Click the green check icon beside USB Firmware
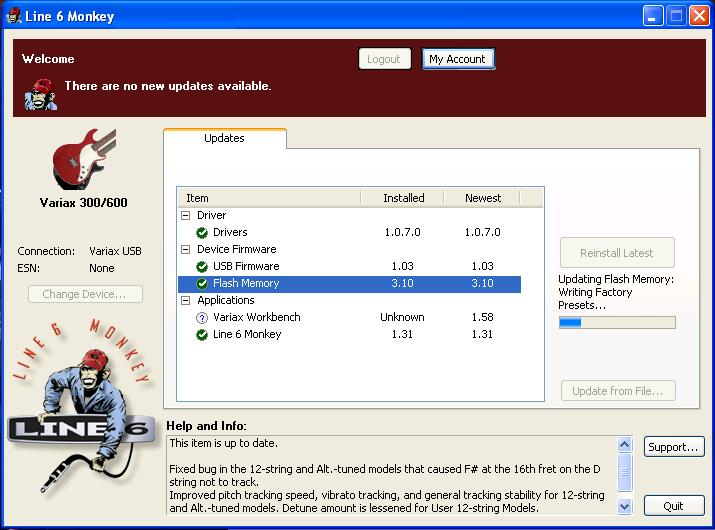The width and height of the screenshot is (715, 530). (202, 267)
